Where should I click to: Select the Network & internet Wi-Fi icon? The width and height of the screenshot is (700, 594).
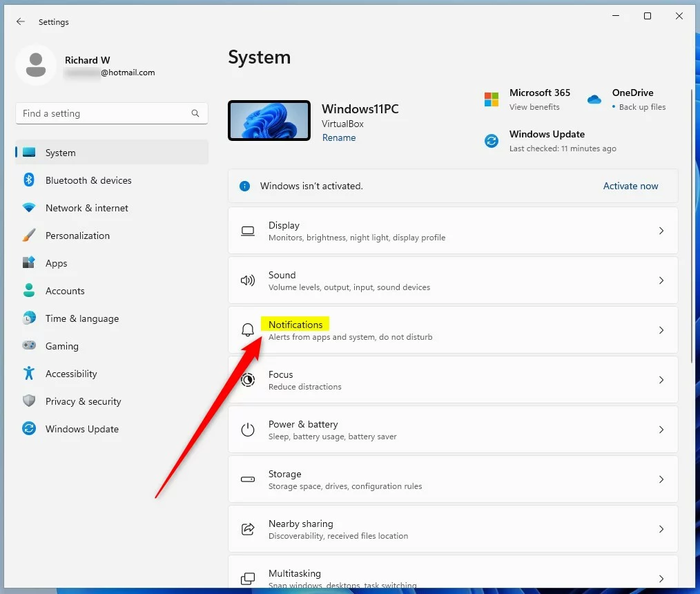[x=29, y=208]
